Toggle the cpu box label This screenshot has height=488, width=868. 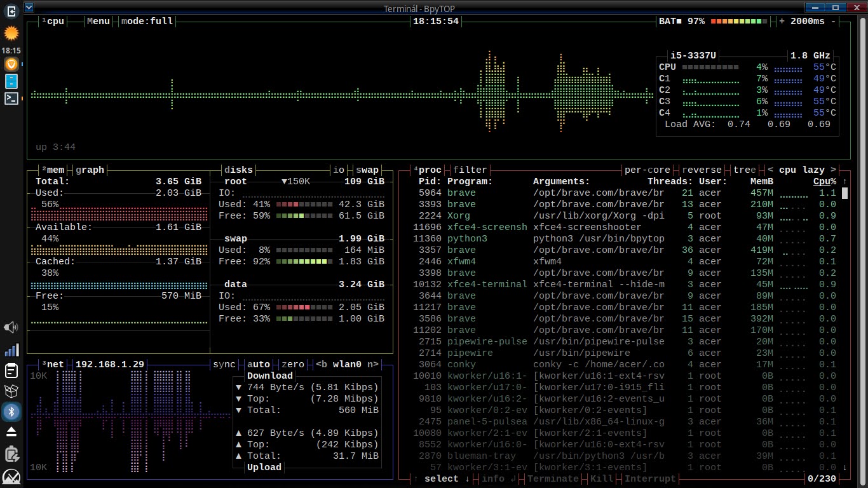coord(53,21)
